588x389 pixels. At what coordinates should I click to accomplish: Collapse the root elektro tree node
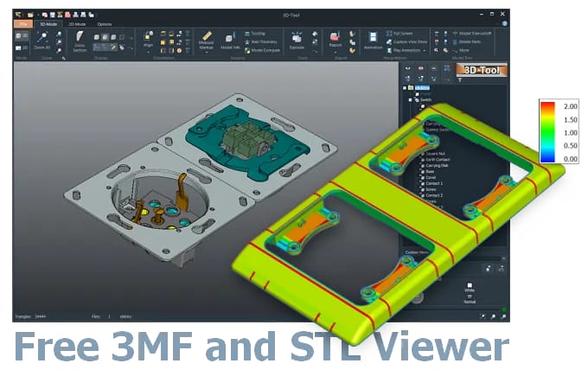(405, 87)
